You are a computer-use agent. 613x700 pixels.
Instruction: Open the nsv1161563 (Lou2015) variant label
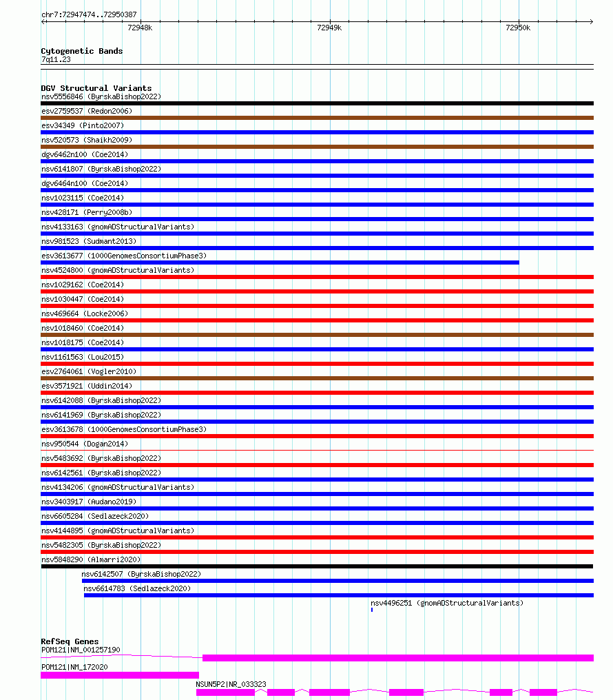[x=83, y=357]
